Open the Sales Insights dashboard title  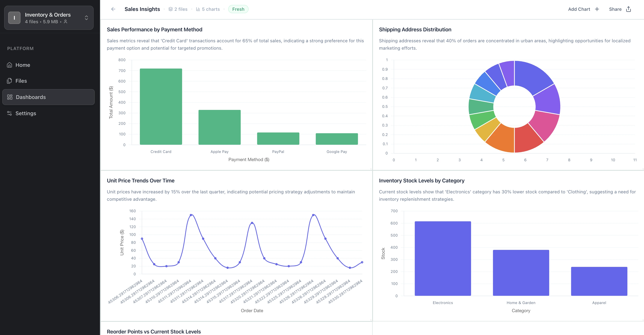142,9
